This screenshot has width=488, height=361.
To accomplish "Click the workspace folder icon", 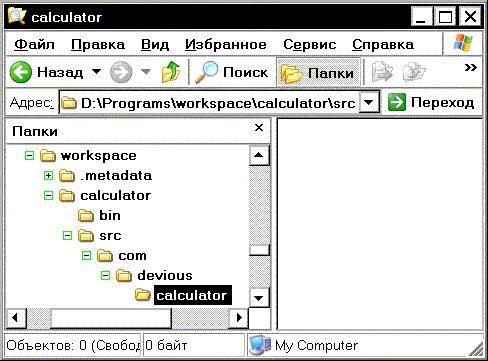I will (48, 156).
